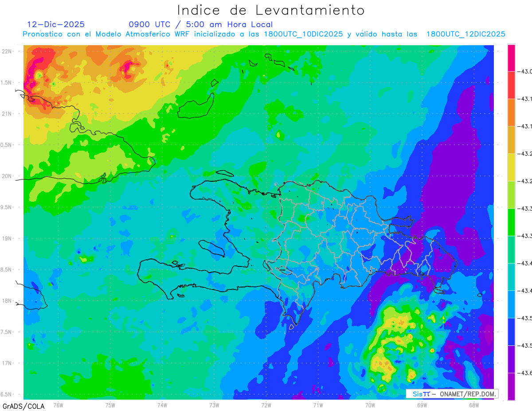
Task: Pick the light blue swatch in the scale
Action: tap(511, 304)
